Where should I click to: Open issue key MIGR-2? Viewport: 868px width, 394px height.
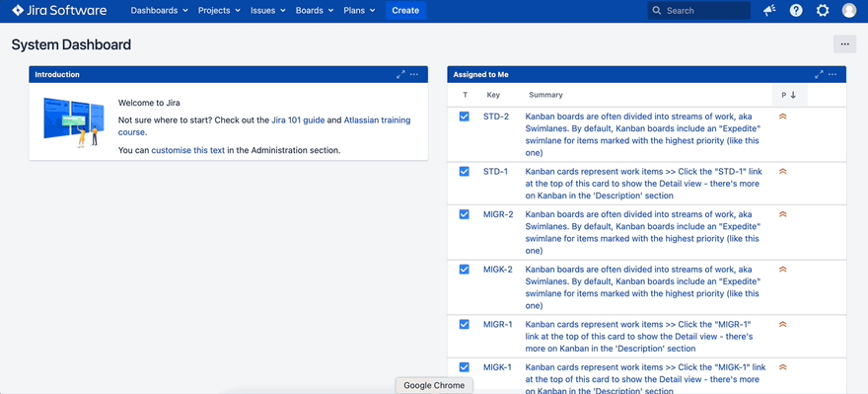tap(498, 214)
